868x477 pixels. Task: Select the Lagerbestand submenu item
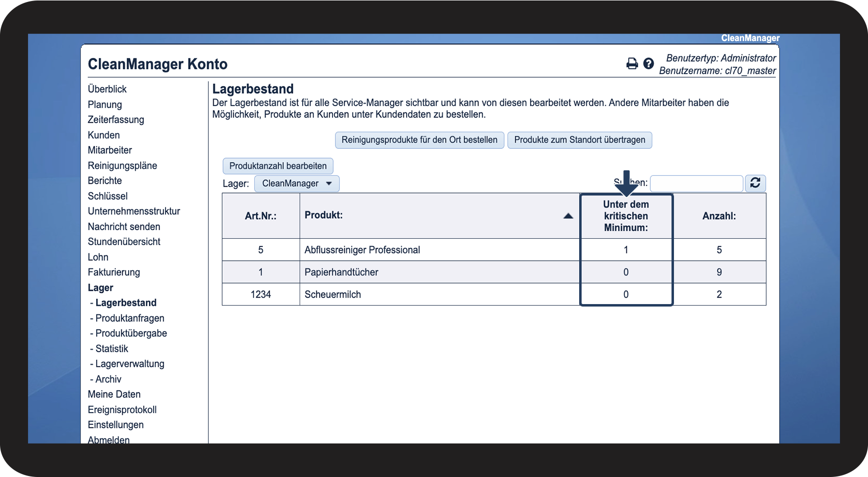[x=126, y=303]
